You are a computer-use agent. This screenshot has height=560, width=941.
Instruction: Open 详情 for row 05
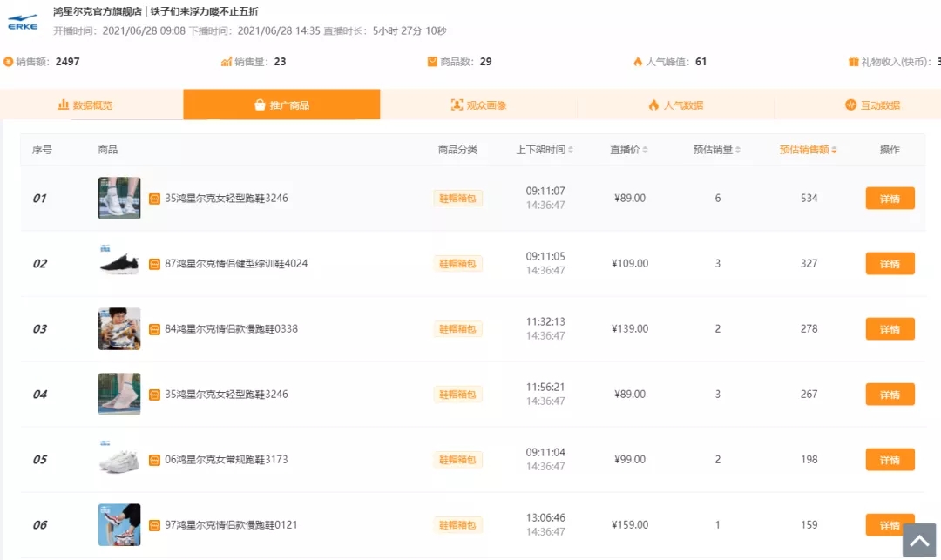[890, 460]
